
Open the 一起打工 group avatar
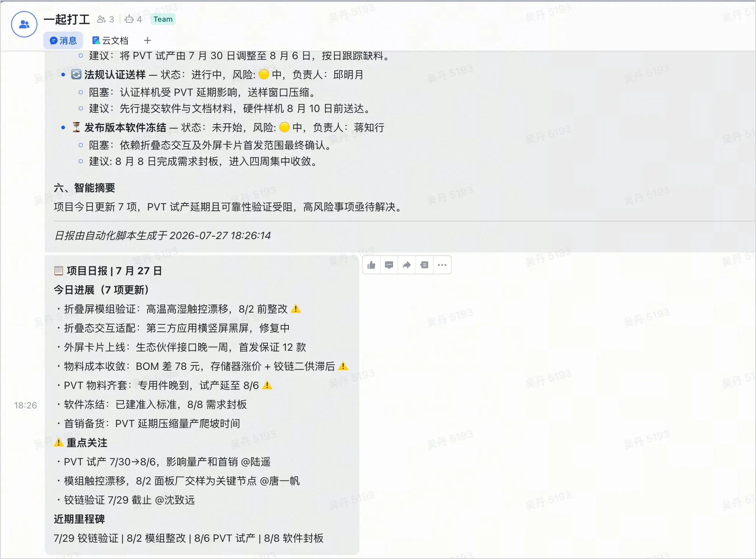24,24
